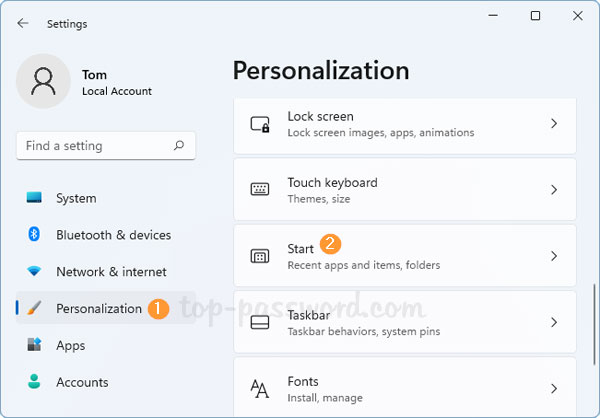Click chevron beside Taskbar settings
This screenshot has width=600, height=418.
(x=554, y=322)
